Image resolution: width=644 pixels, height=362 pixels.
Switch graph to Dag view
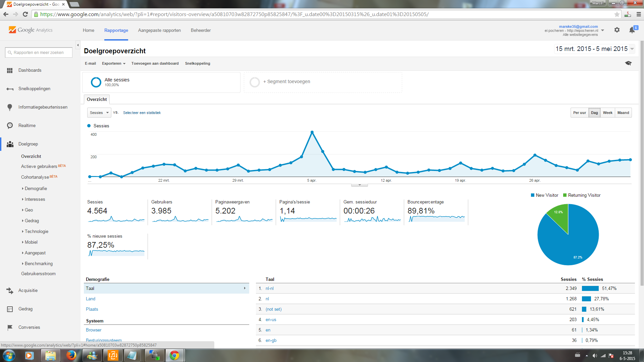click(594, 113)
